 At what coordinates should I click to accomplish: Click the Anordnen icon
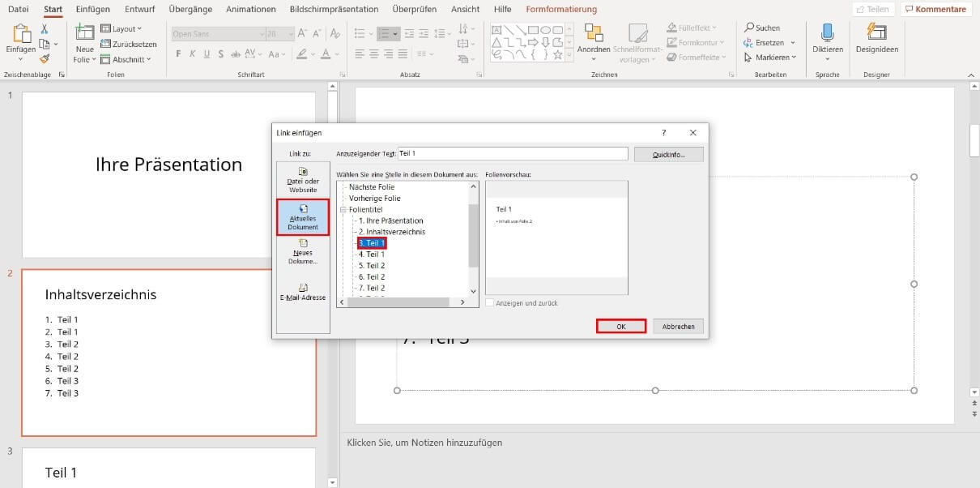pos(594,32)
